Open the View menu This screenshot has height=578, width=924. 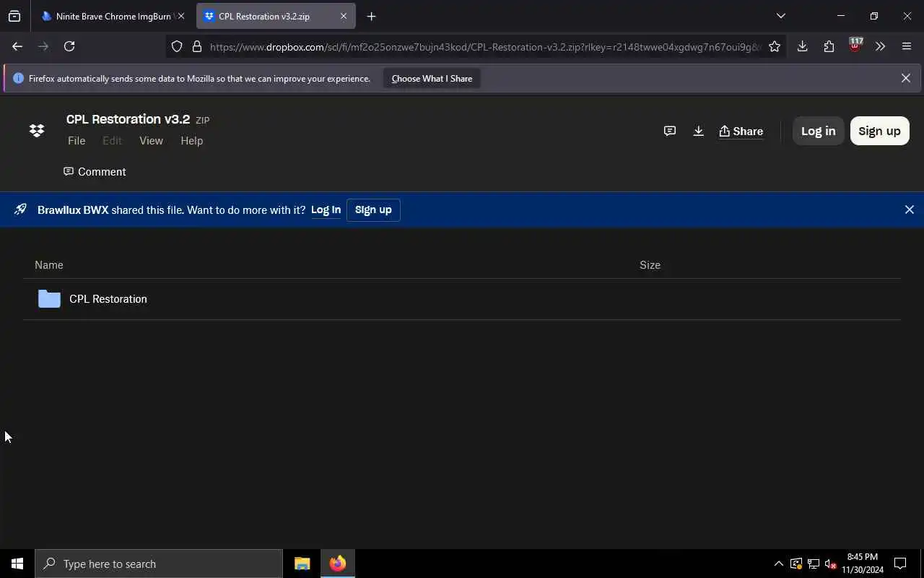[x=151, y=141]
